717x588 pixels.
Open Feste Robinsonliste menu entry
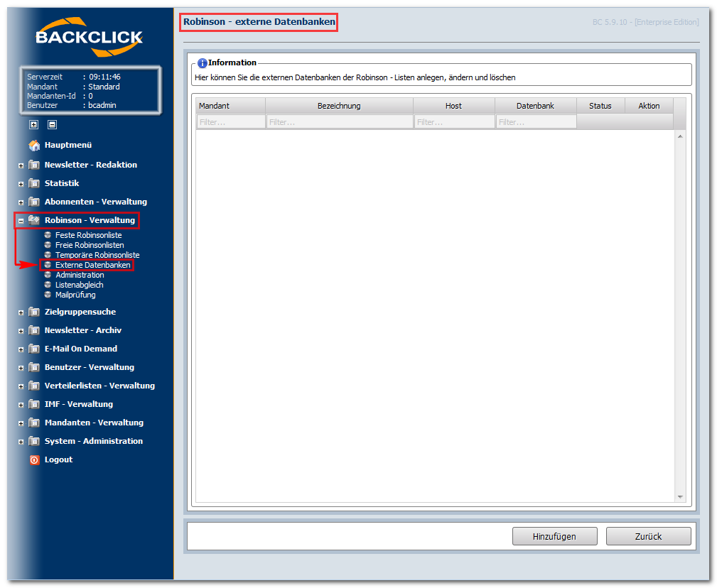88,235
